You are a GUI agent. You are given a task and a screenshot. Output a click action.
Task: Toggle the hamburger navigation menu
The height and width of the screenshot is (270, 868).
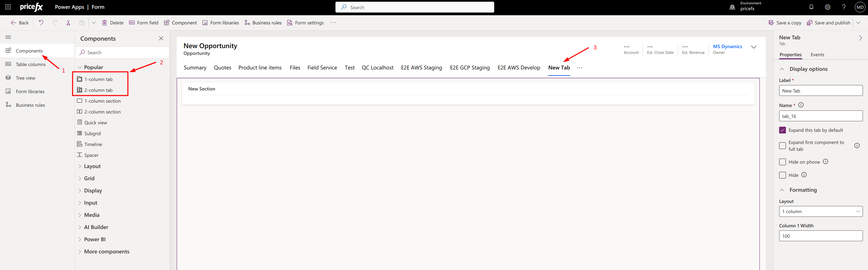8,37
